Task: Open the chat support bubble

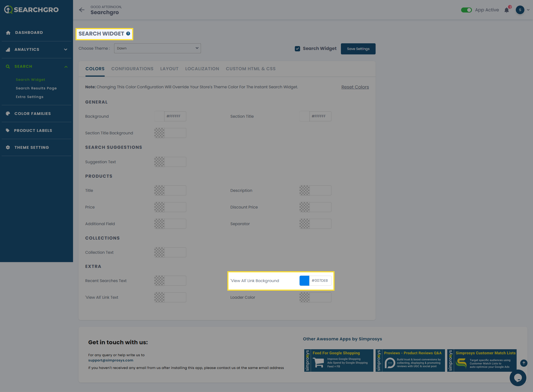Action: pos(518,378)
